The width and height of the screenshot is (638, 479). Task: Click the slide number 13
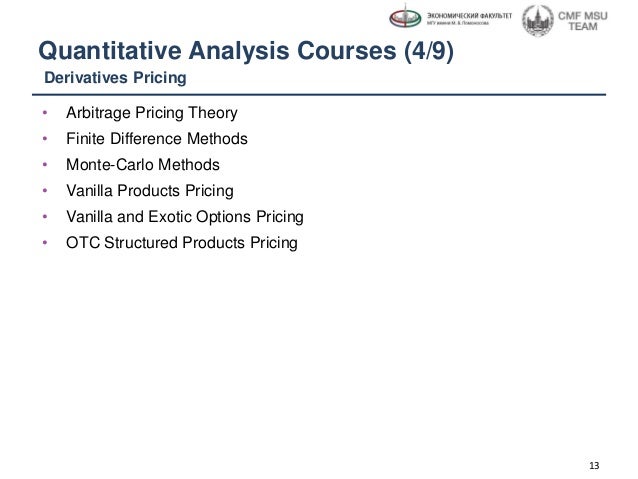pyautogui.click(x=594, y=466)
